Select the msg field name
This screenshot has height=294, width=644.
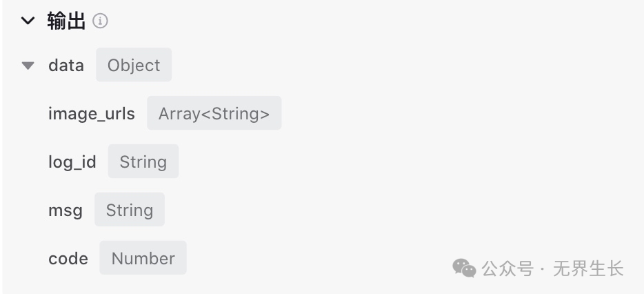pyautogui.click(x=66, y=210)
